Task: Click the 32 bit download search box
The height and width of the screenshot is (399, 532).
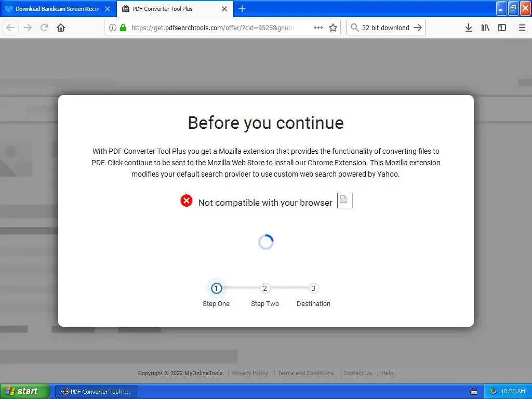Action: click(x=386, y=28)
